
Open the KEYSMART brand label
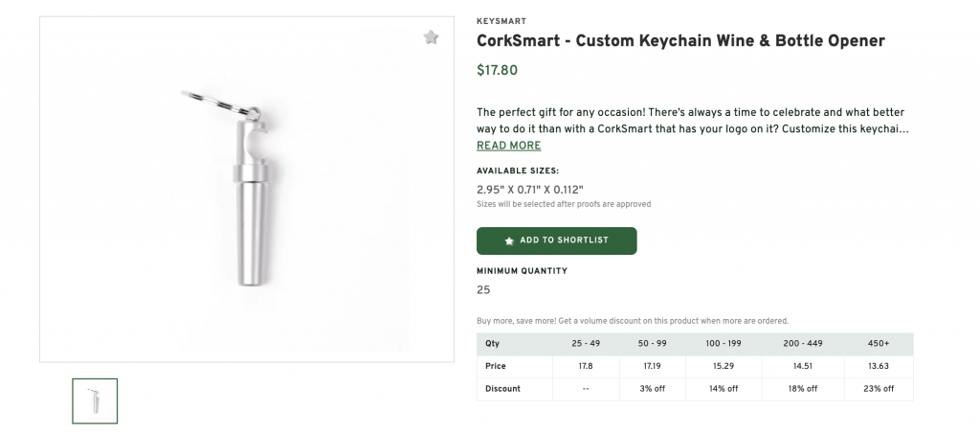click(499, 21)
